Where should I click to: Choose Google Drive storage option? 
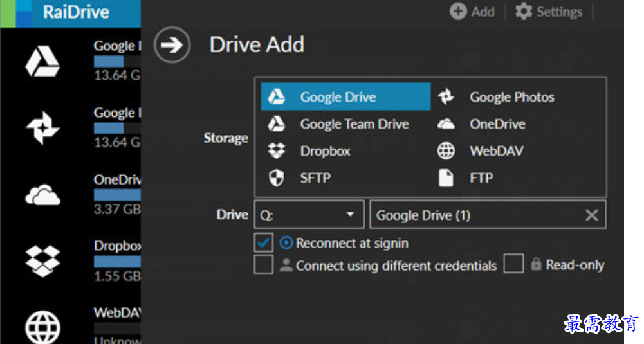coord(346,97)
